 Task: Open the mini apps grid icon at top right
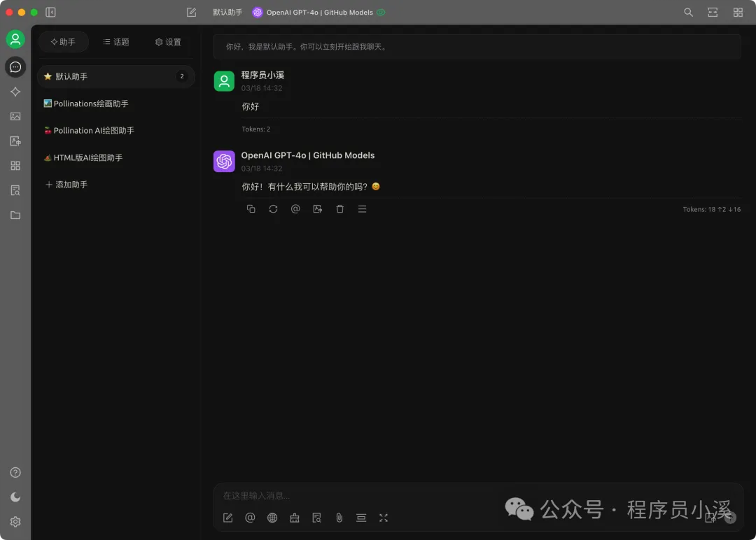coord(738,12)
